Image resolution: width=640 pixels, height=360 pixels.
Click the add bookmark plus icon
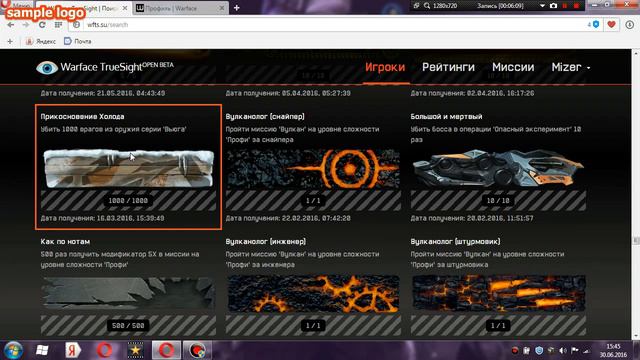coord(10,41)
